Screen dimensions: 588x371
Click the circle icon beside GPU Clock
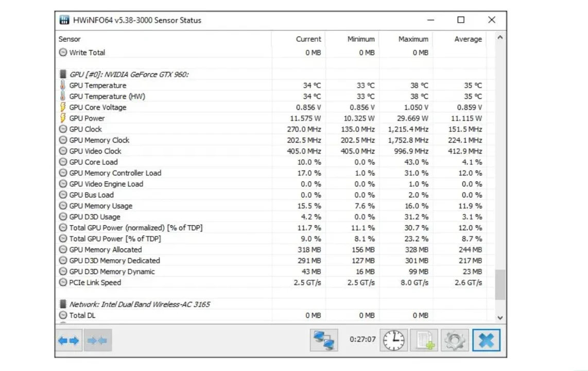pyautogui.click(x=63, y=129)
